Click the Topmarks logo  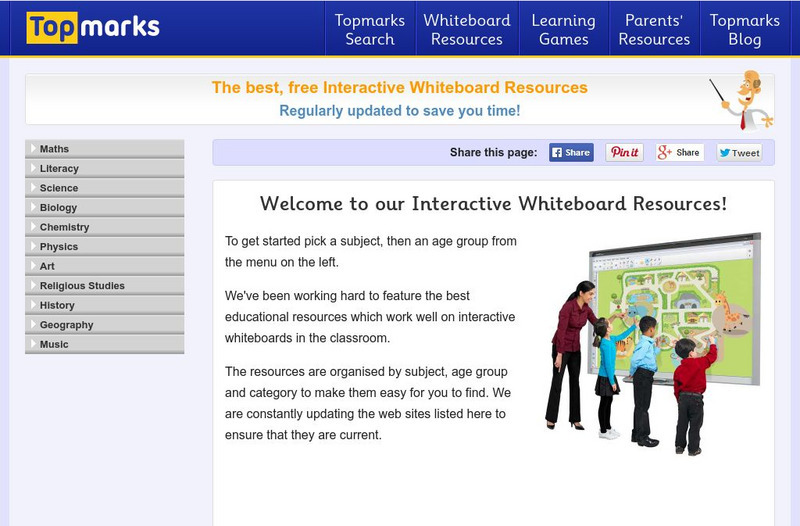(93, 27)
